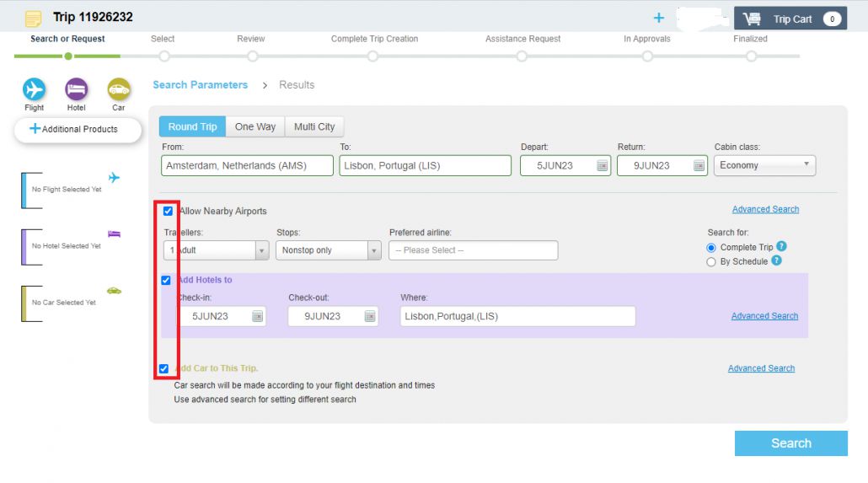Uncheck the Add Hotels to checkbox
Viewport: 868px width, 483px height.
(x=165, y=280)
